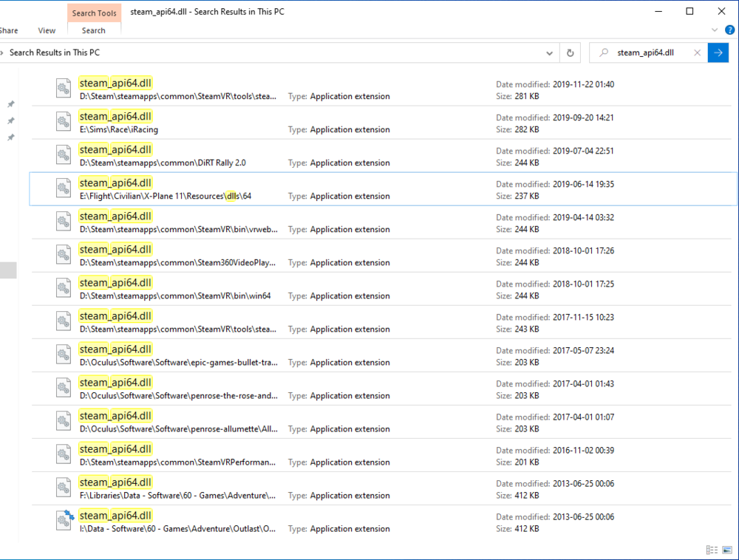The image size is (739, 560).
Task: Click the magnifier icon in search box
Action: [604, 52]
